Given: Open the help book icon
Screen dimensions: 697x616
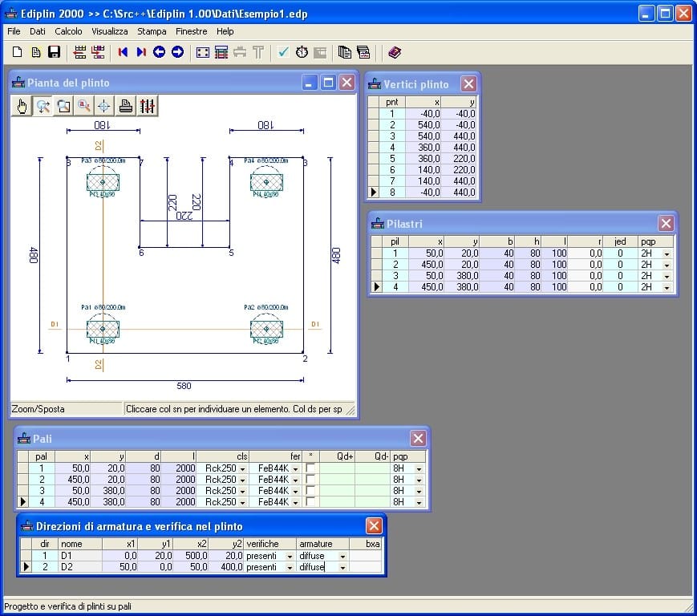Looking at the screenshot, I should 394,53.
